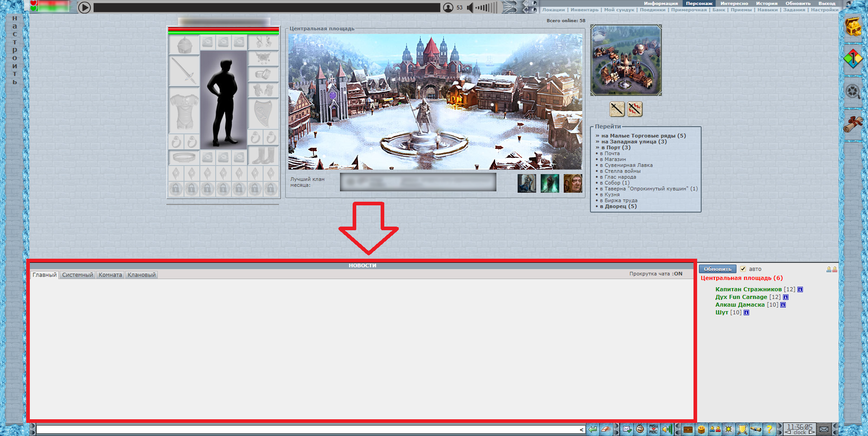This screenshot has height=436, width=868.
Task: Click the Выход menu item
Action: [x=827, y=3]
